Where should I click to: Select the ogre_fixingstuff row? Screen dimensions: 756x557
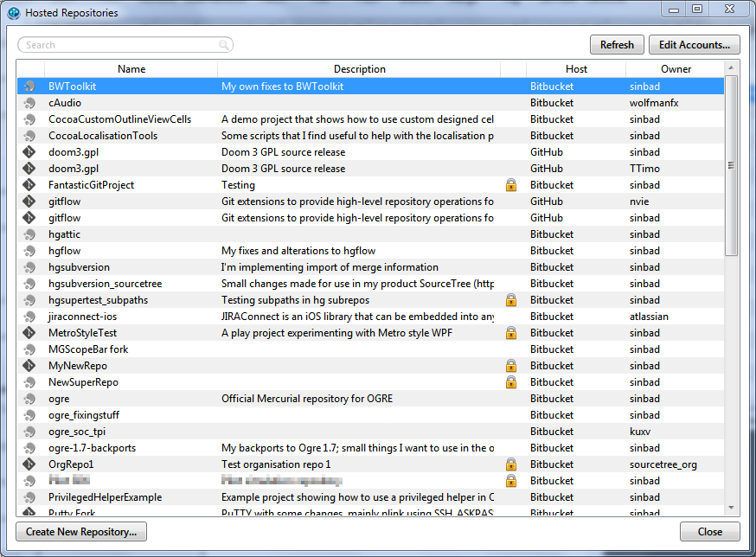pyautogui.click(x=370, y=415)
